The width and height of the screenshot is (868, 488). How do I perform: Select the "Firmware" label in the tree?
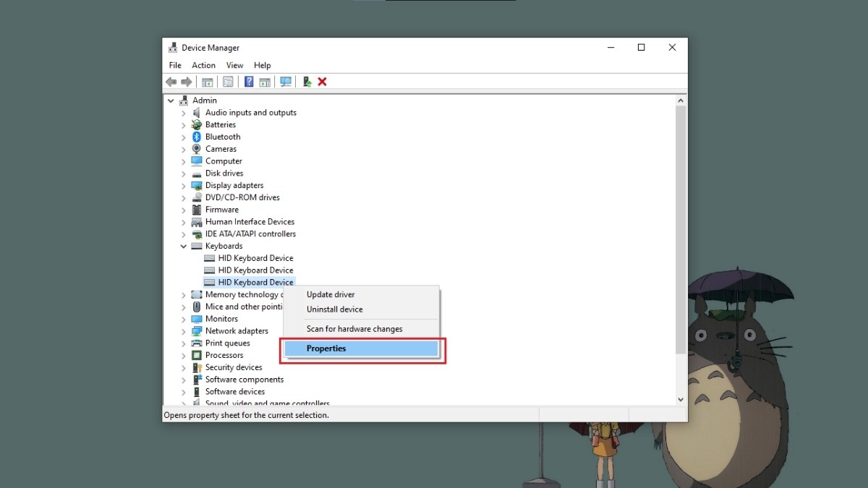222,210
